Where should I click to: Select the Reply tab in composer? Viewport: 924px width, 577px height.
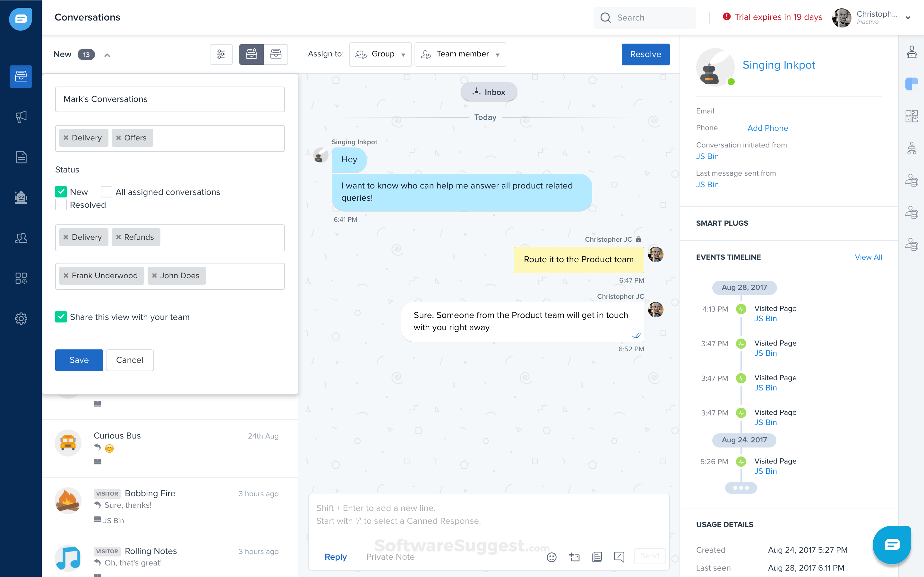click(x=336, y=557)
